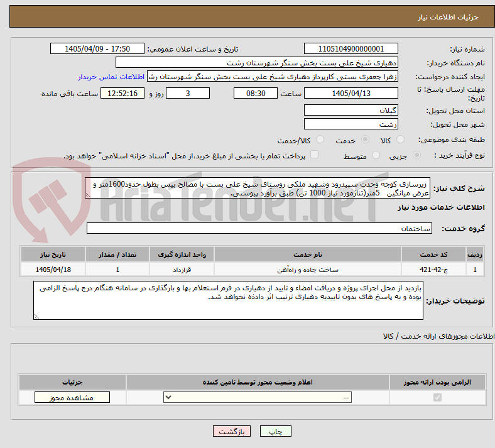495x448 pixels.
Task: Click the buyer notes box resize handle
Action: click(x=36, y=316)
